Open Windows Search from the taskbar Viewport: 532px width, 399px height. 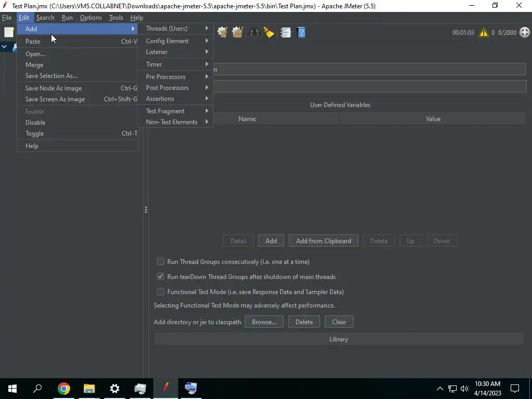point(37,389)
